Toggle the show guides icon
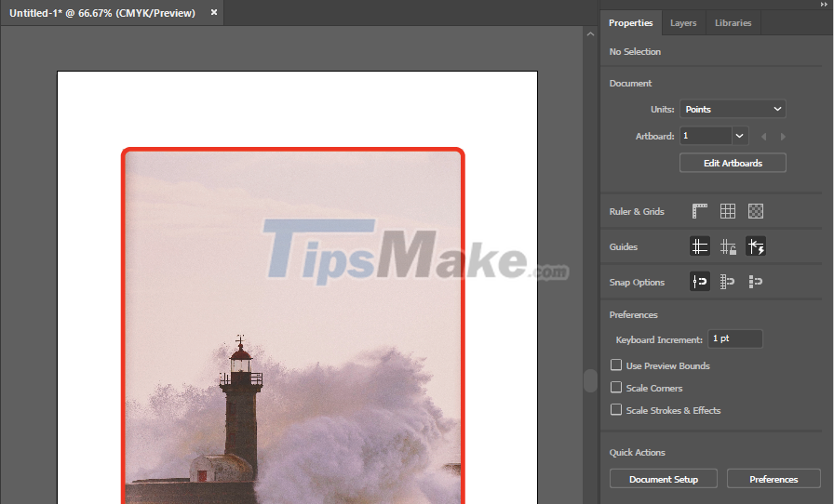This screenshot has width=834, height=504. point(699,246)
